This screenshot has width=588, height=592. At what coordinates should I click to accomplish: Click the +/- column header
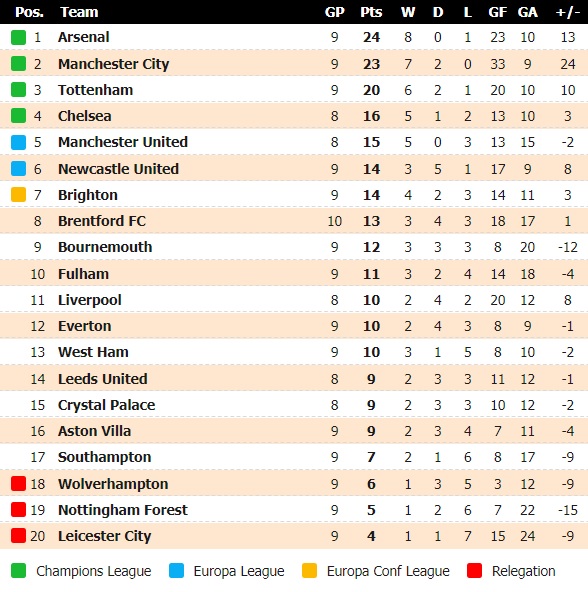568,12
